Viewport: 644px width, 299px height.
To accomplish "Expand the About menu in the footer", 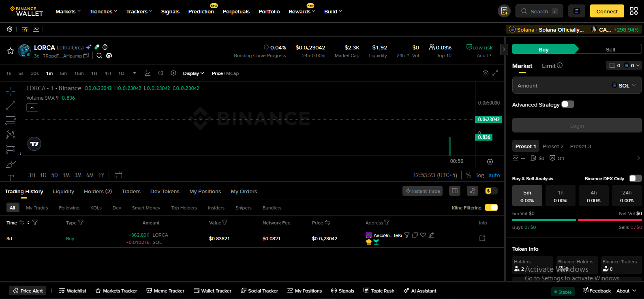I will (627, 290).
